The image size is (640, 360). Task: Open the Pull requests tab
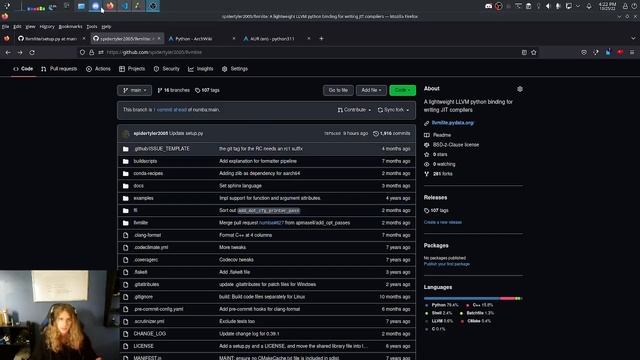click(59, 69)
